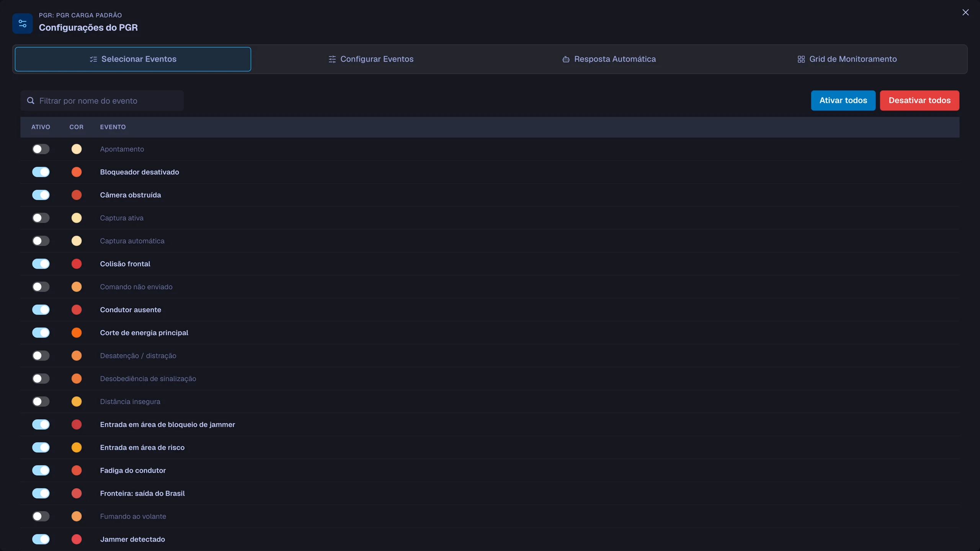Disable the Jammer detectado toggle

pyautogui.click(x=41, y=540)
